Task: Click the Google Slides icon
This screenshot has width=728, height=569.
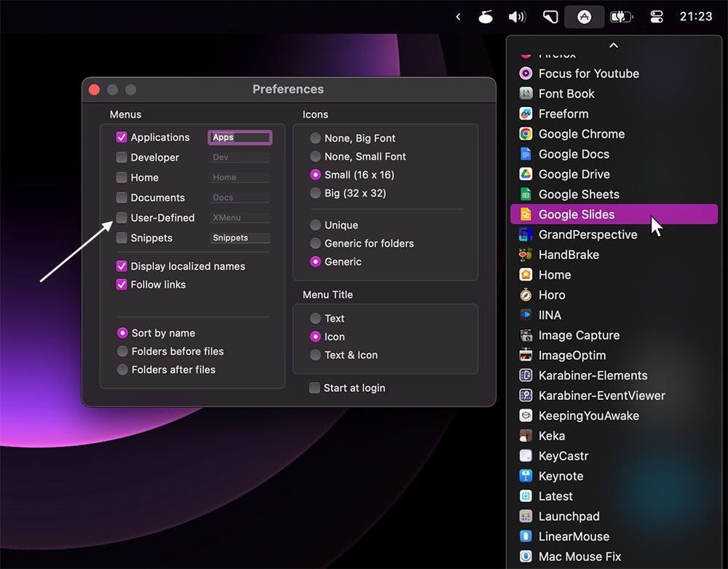Action: (526, 214)
